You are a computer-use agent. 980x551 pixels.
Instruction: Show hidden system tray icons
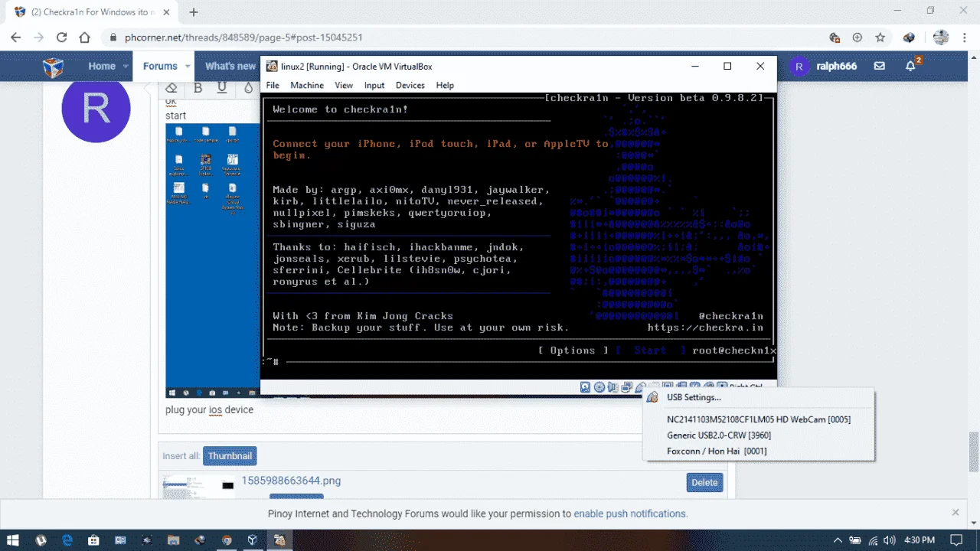point(838,540)
